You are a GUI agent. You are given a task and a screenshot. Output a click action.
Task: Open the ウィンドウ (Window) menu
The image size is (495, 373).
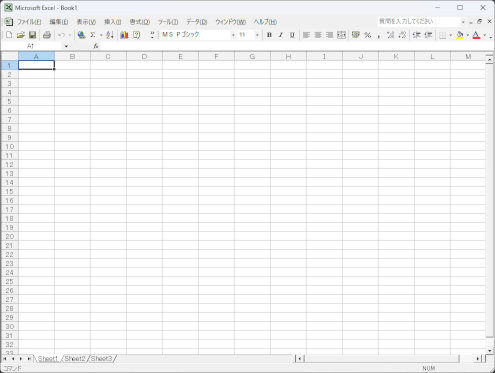(x=230, y=22)
